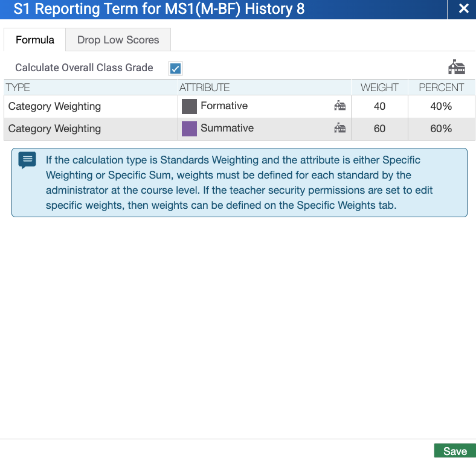Click the school icon above the Percent column

pyautogui.click(x=456, y=67)
